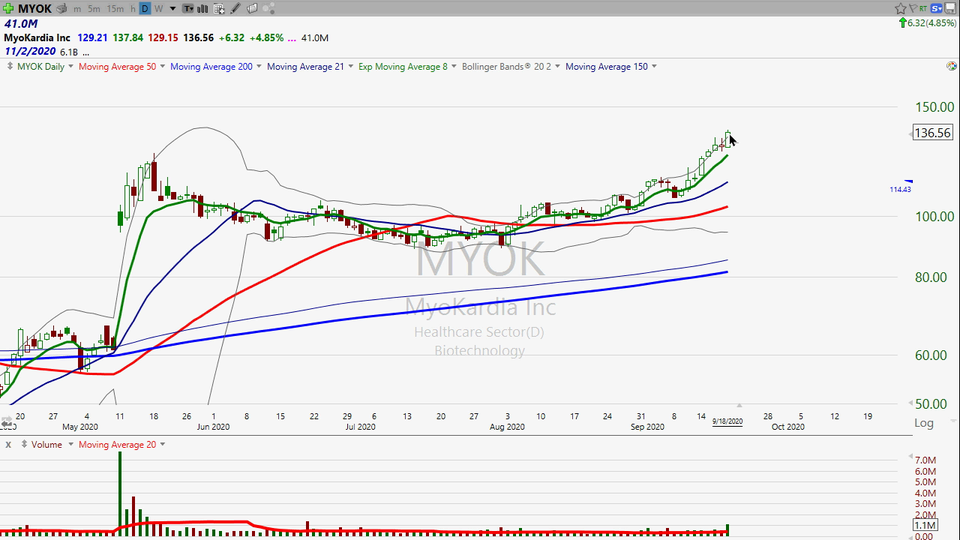The height and width of the screenshot is (540, 960).
Task: Close the volume pane with the x
Action: tap(8, 444)
